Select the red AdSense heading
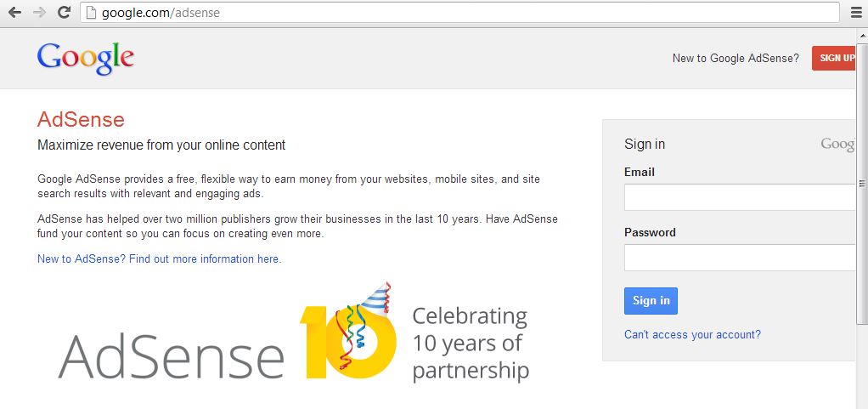The width and height of the screenshot is (868, 409). (81, 120)
